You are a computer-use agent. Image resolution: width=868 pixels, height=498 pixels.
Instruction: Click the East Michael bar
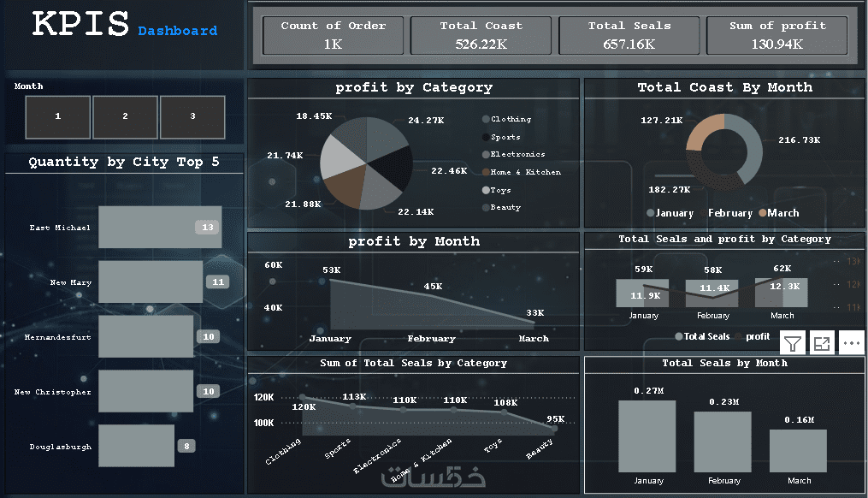160,227
